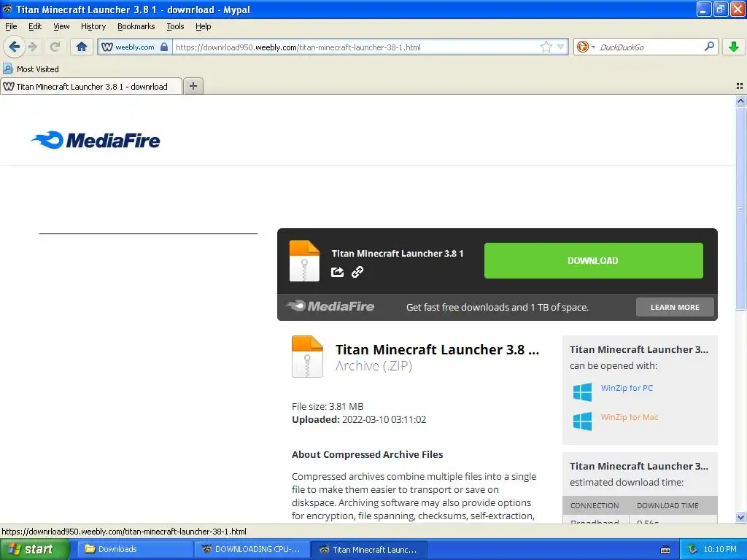Open a new tab with the plus button
Image resolution: width=747 pixels, height=560 pixels.
pos(193,86)
